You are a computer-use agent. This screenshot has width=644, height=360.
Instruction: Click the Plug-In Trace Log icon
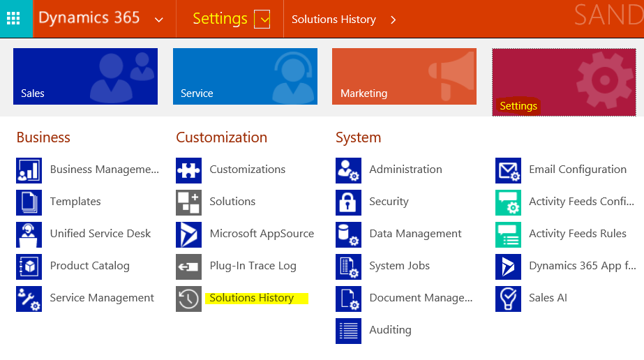[188, 267]
